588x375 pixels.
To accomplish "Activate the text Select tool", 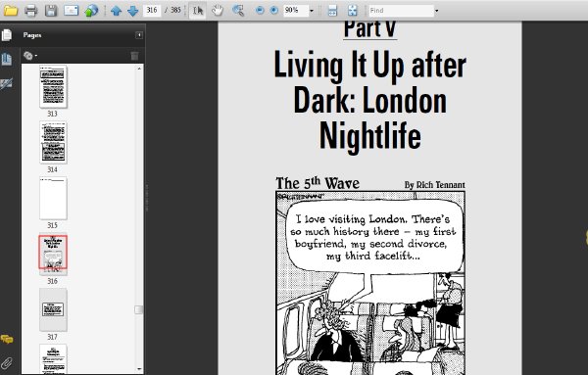I will pos(198,10).
